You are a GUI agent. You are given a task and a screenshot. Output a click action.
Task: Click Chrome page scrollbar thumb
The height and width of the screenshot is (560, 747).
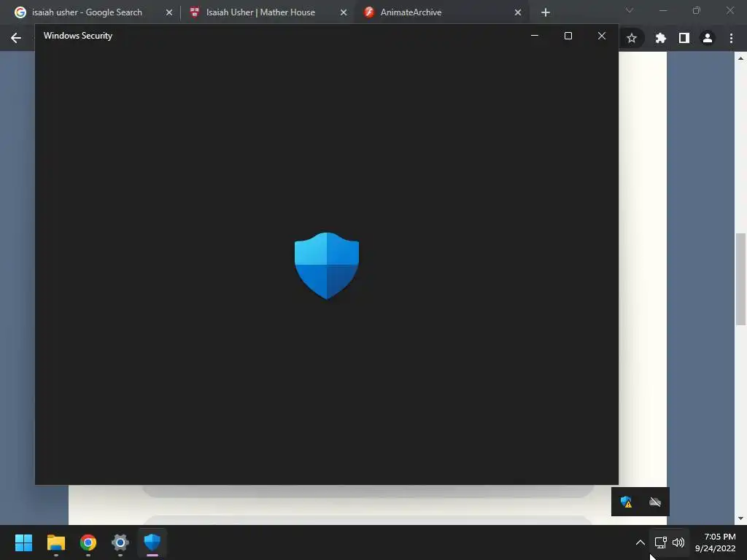point(740,279)
